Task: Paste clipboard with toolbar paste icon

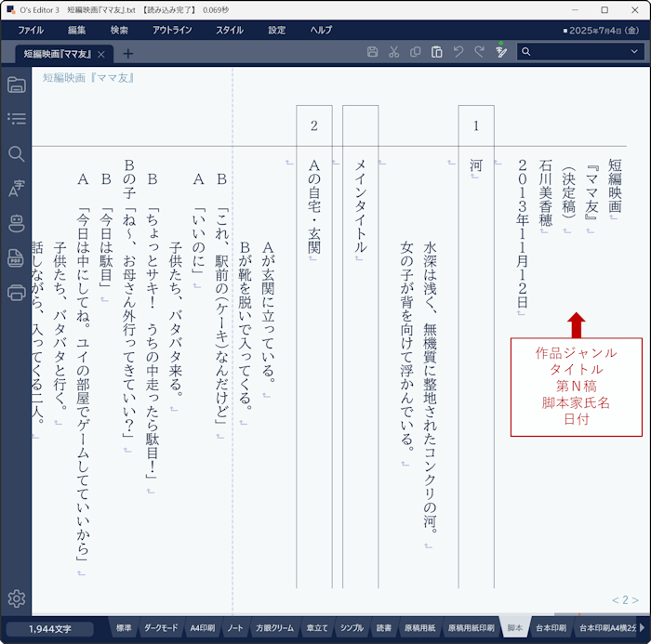Action: pyautogui.click(x=436, y=52)
